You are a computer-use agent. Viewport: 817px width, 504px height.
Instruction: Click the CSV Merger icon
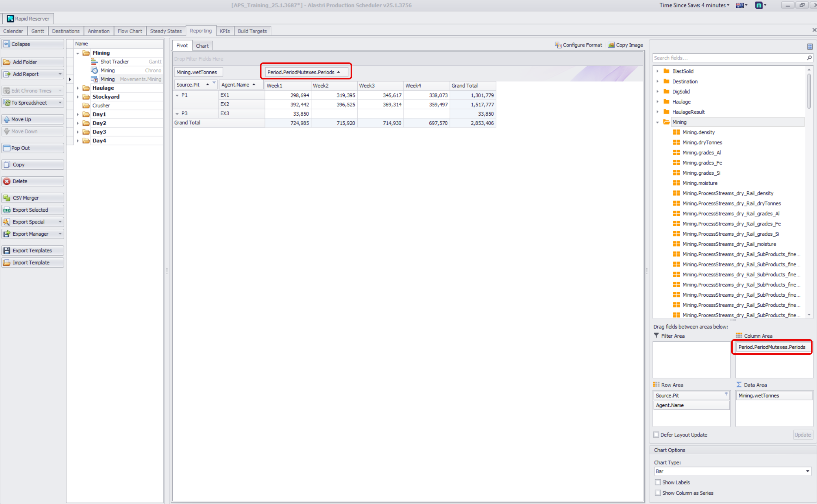point(7,198)
